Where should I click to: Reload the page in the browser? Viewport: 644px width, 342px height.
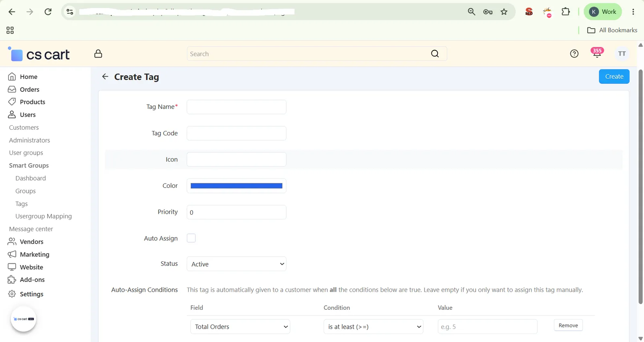pos(48,12)
